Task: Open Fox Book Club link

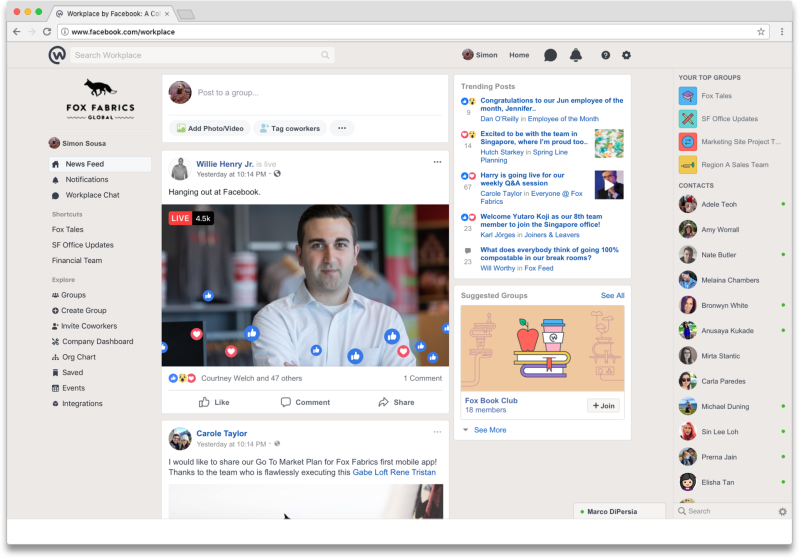Action: [x=491, y=401]
